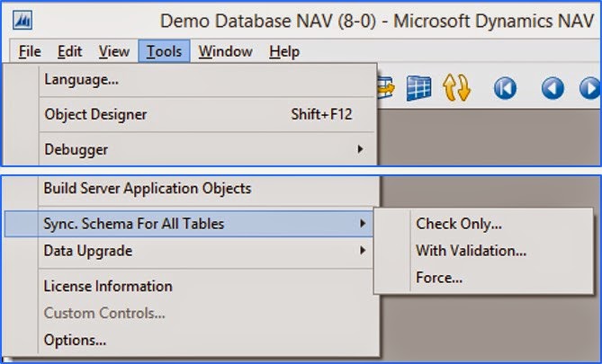Viewport: 602px width, 364px height.
Task: Open the View menu
Action: pos(113,51)
